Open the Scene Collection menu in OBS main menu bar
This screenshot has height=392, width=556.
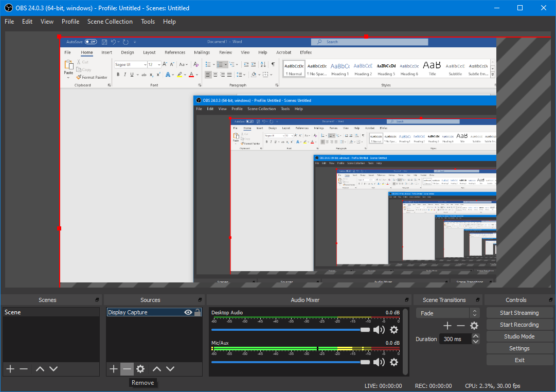tap(110, 22)
